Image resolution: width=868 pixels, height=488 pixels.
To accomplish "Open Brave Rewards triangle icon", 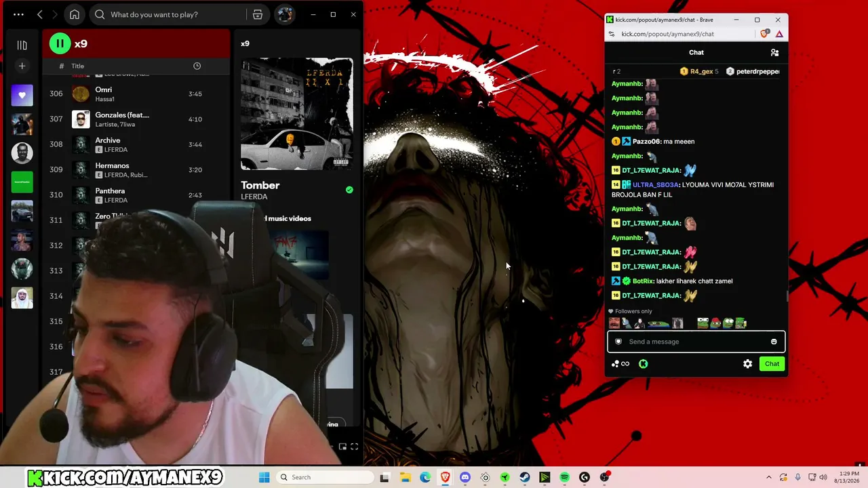I will [779, 34].
